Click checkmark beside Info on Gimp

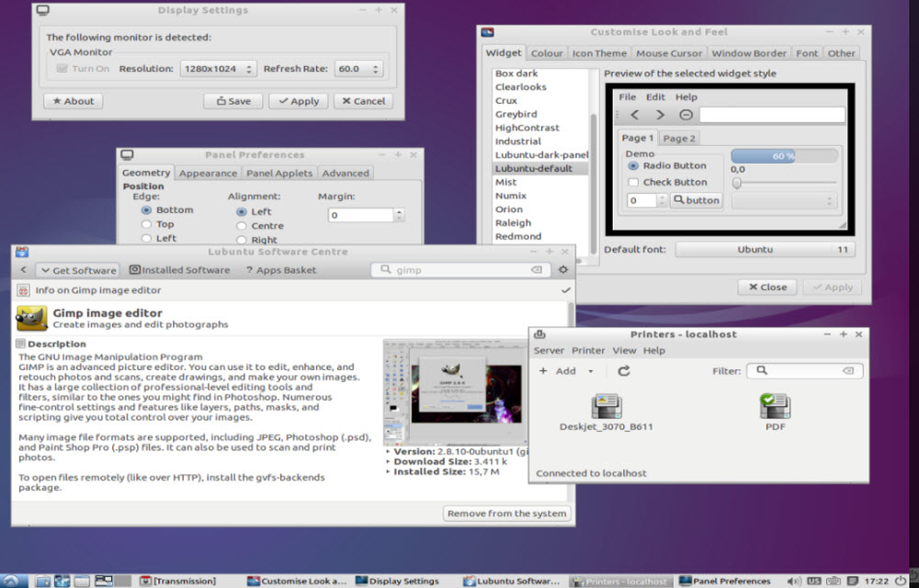[x=565, y=290]
